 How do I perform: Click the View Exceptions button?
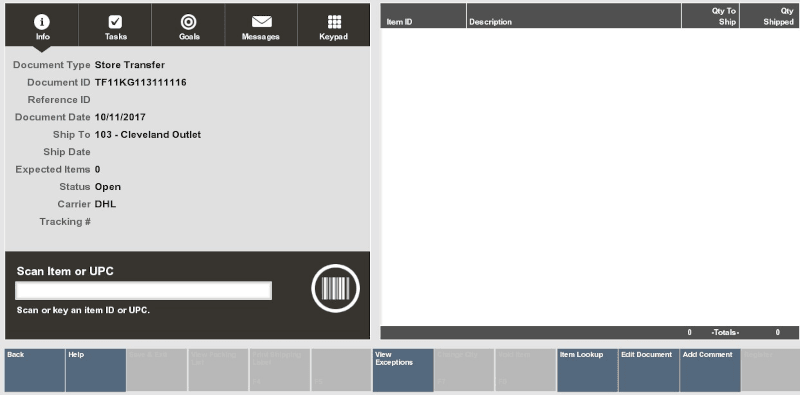coord(403,371)
